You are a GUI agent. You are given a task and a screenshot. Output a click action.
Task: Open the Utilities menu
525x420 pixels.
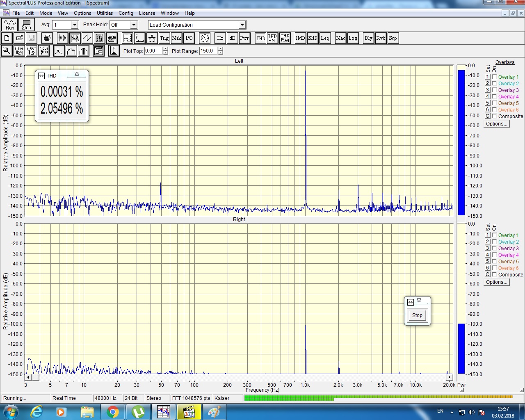click(105, 13)
